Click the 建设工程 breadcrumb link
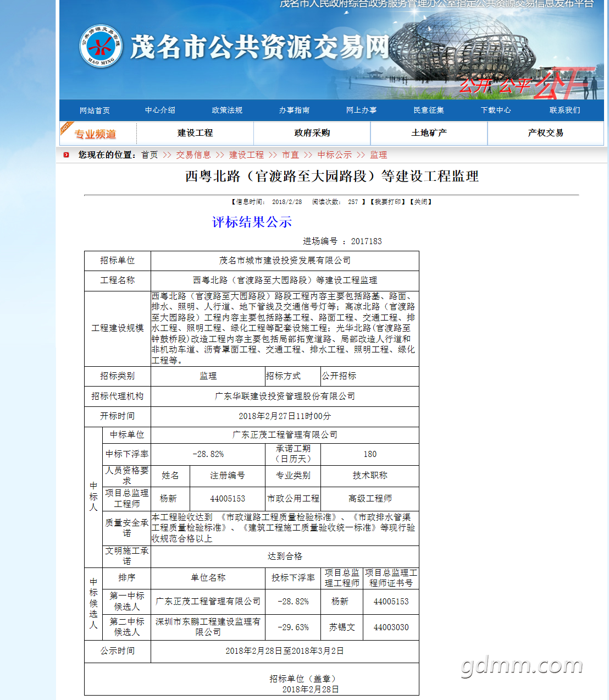This screenshot has height=700, width=609. click(246, 155)
